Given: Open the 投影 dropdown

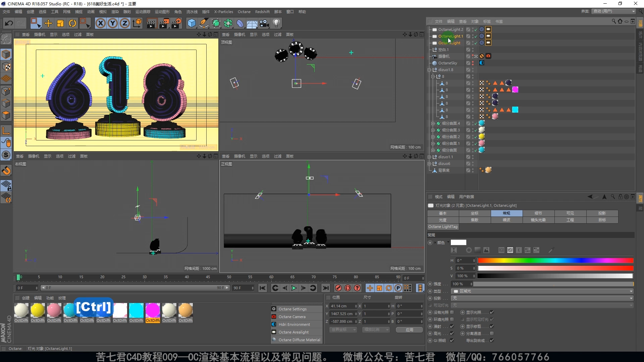Looking at the screenshot, I should [542, 298].
